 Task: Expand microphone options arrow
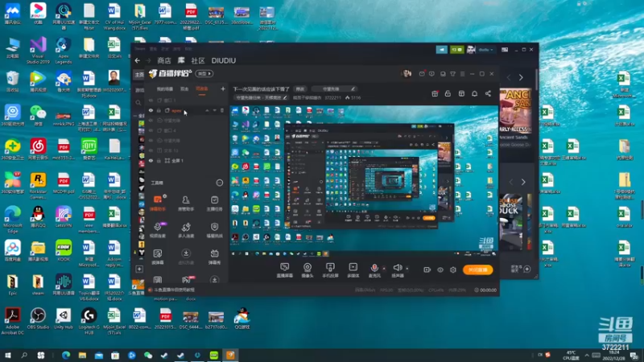(x=384, y=269)
